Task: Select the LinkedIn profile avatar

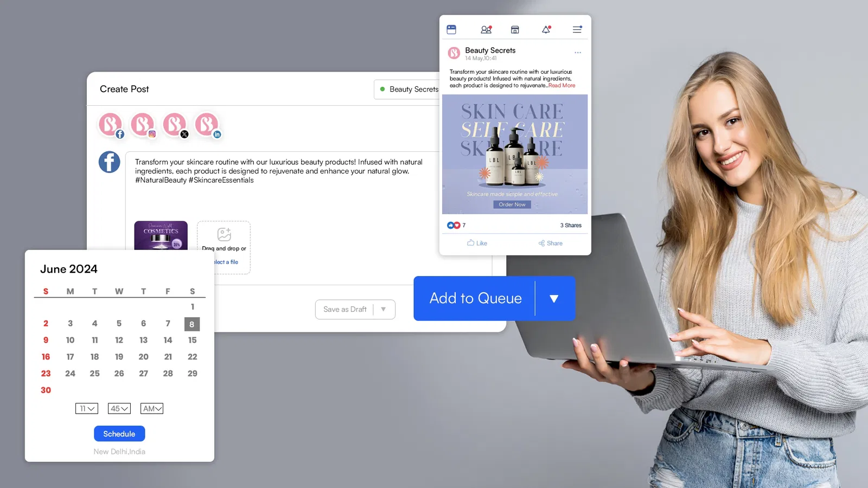Action: click(x=207, y=125)
